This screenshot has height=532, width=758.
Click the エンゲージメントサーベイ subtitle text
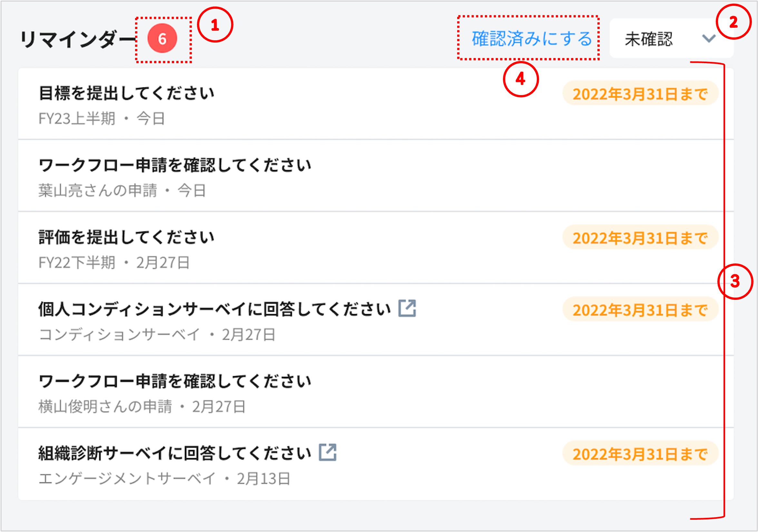(x=127, y=478)
